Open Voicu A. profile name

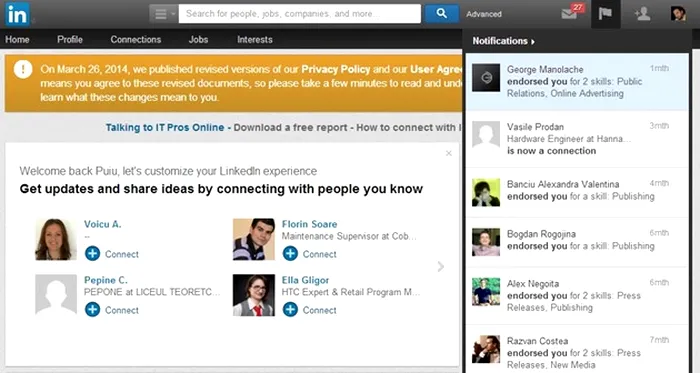tap(103, 224)
